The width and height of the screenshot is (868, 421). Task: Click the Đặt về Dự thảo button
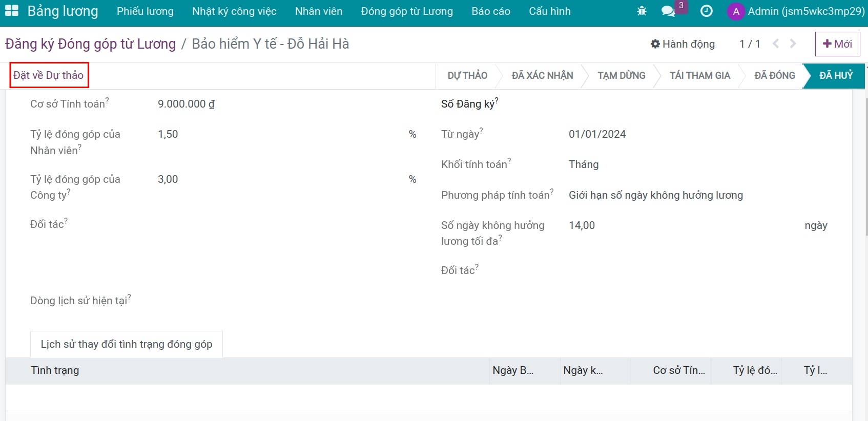49,75
